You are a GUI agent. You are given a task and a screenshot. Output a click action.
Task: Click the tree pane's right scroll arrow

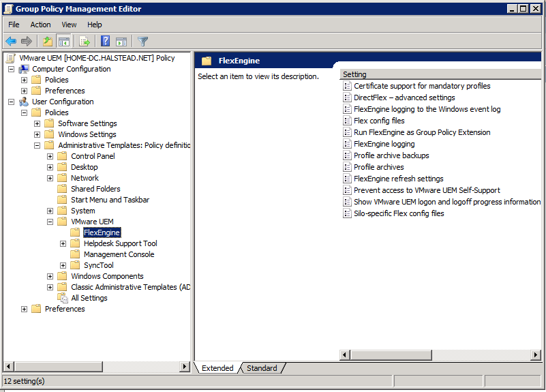185,367
